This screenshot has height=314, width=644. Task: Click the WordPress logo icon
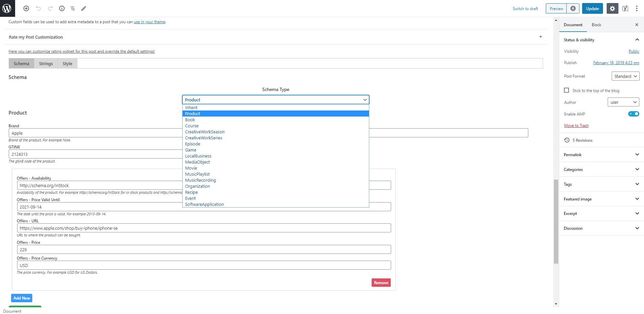point(7,8)
